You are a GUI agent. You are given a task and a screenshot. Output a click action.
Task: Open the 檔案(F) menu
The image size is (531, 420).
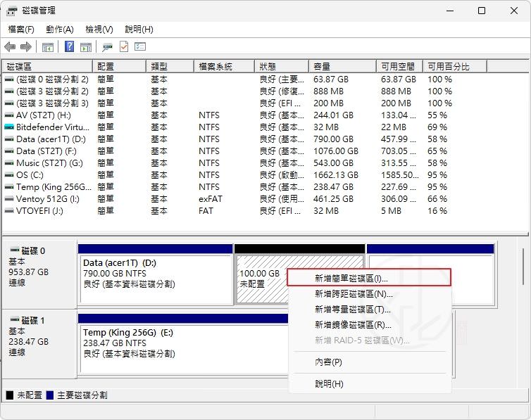coord(21,30)
